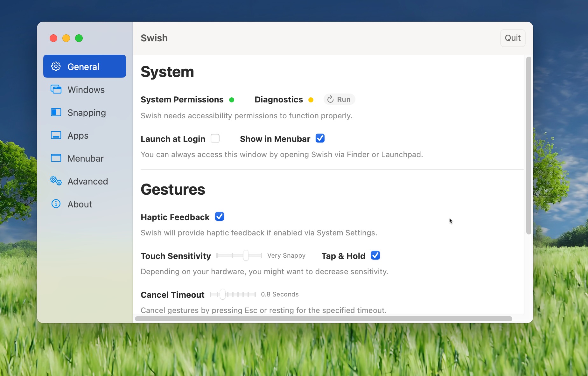This screenshot has height=376, width=588.
Task: Click the Touch Sensitivity slider
Action: click(239, 255)
